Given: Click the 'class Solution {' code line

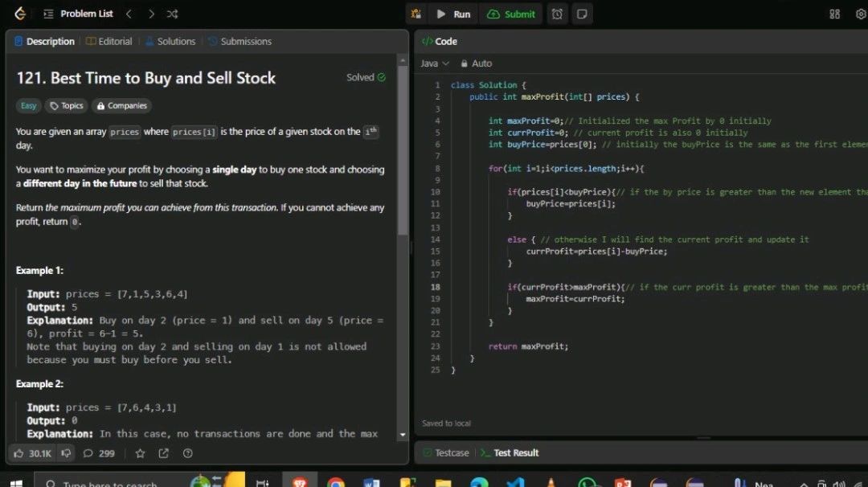Looking at the screenshot, I should tap(489, 85).
